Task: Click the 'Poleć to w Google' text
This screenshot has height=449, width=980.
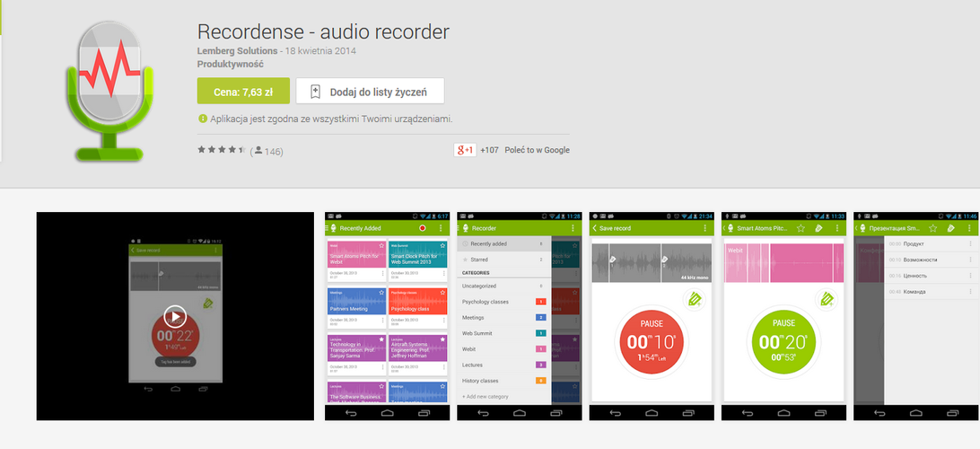Action: 537,150
